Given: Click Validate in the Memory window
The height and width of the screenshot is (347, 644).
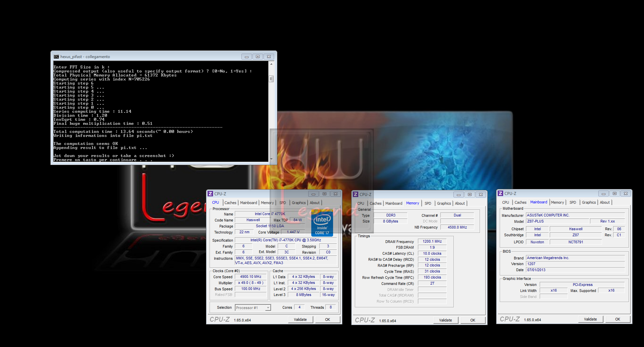Looking at the screenshot, I should tap(446, 320).
